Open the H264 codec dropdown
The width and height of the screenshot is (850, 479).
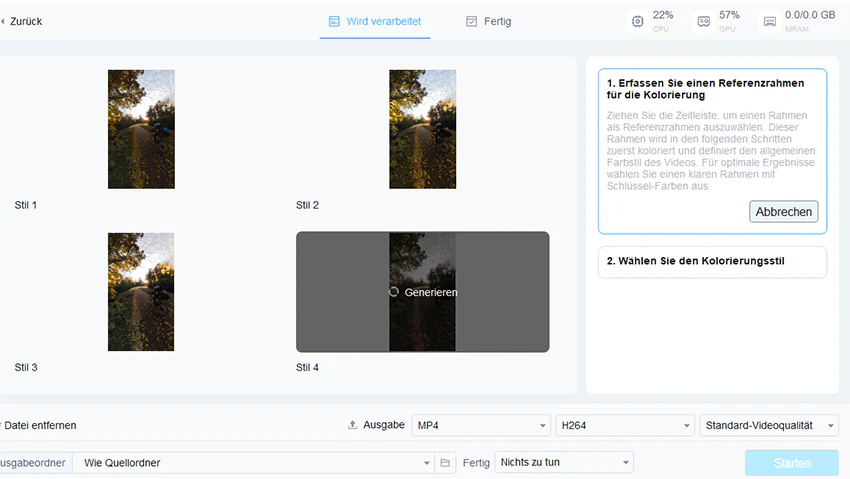point(624,425)
